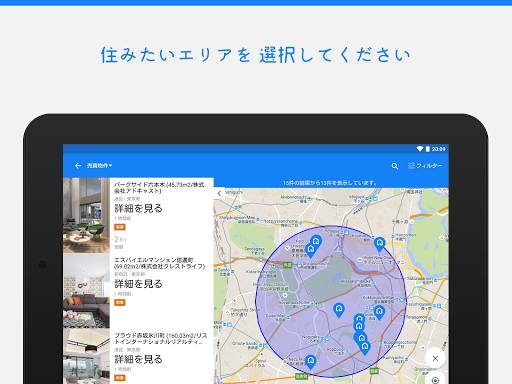Tap 詳細を見る for the エスパイエルマンション listing

pyautogui.click(x=138, y=284)
